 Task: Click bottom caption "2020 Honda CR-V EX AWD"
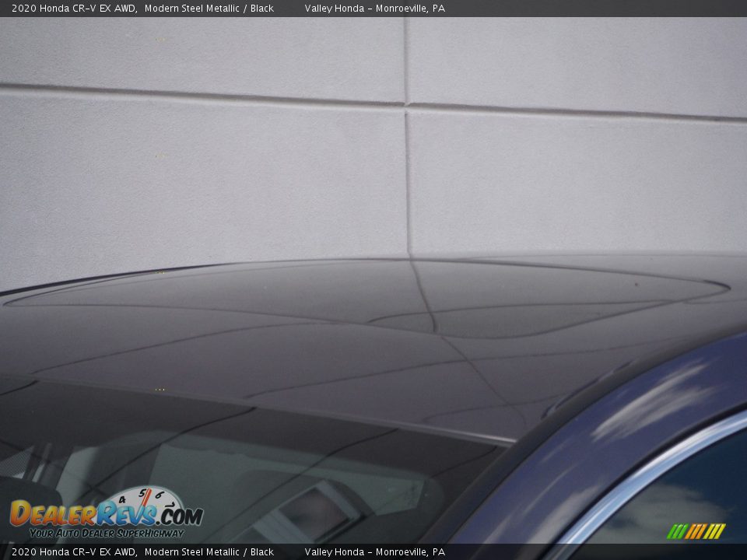(74, 552)
